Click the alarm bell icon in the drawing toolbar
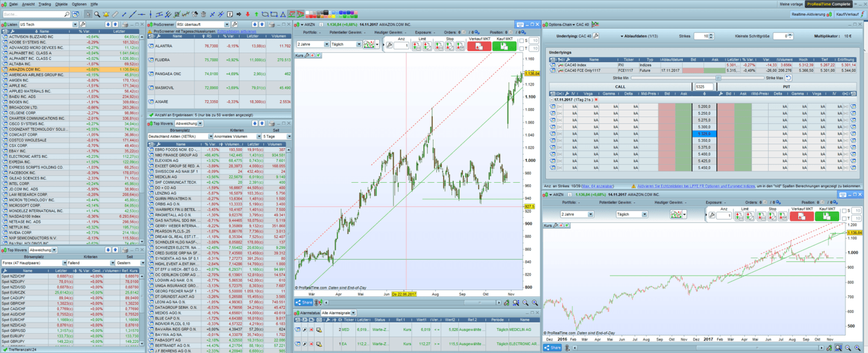This screenshot has height=353, width=868. point(106,14)
